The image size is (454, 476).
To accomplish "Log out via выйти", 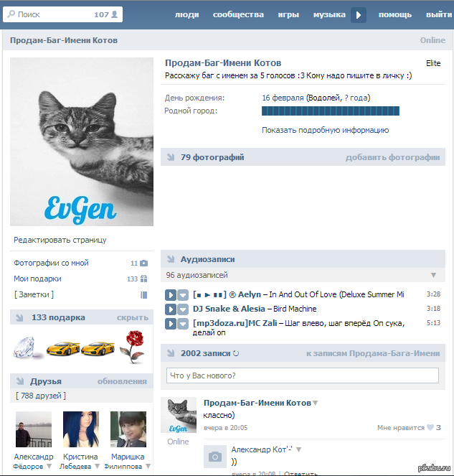I will (x=439, y=14).
